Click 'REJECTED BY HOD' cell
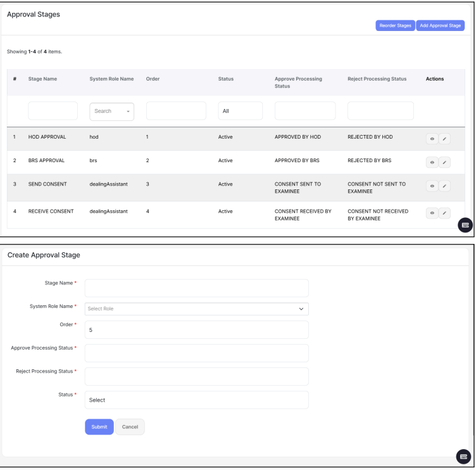Screen dimensions: 476x470 (370, 137)
